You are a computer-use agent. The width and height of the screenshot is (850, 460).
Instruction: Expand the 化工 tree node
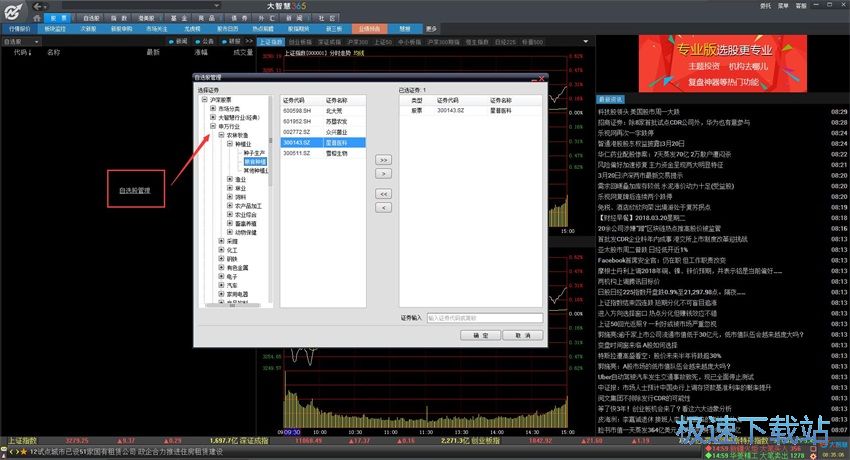[221, 250]
